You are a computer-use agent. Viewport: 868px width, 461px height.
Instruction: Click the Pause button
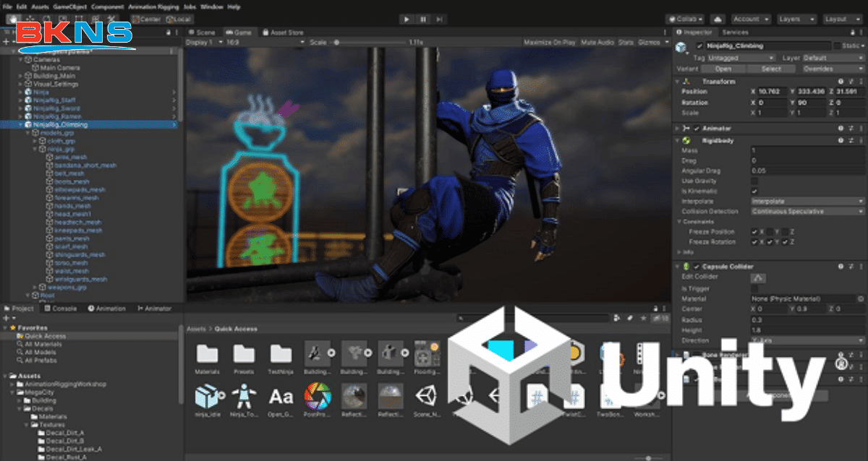coord(423,19)
